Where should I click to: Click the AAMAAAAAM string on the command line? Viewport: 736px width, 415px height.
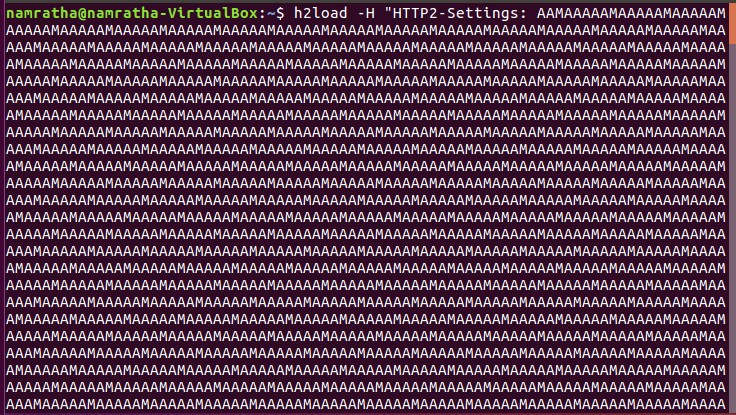click(631, 13)
